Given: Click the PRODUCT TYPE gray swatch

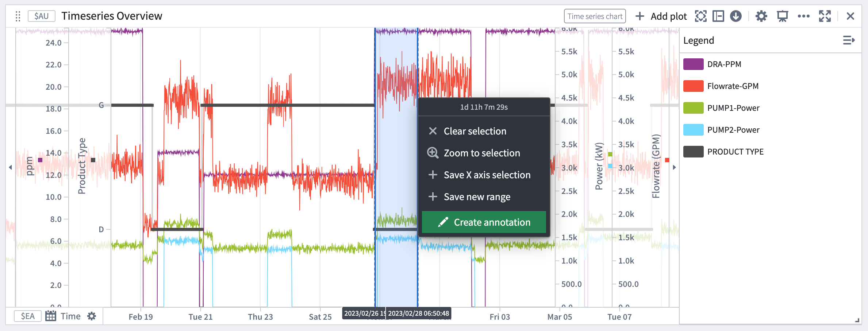Looking at the screenshot, I should [x=693, y=152].
